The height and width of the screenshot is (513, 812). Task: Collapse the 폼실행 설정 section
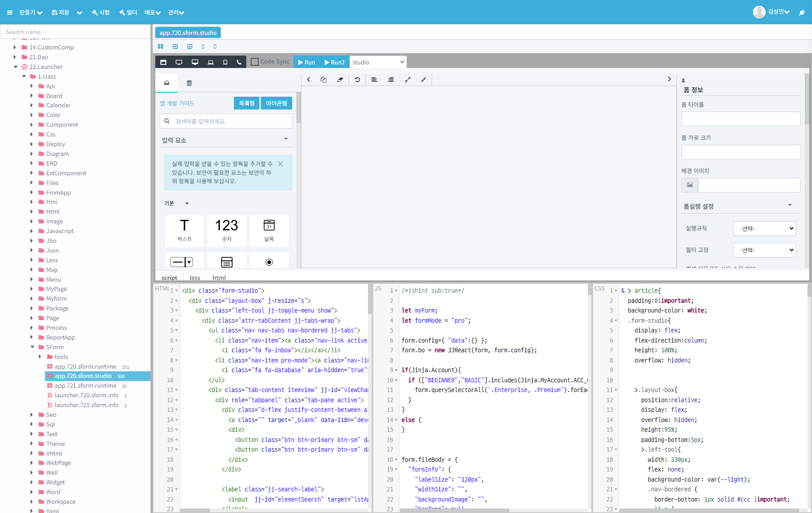coord(790,205)
